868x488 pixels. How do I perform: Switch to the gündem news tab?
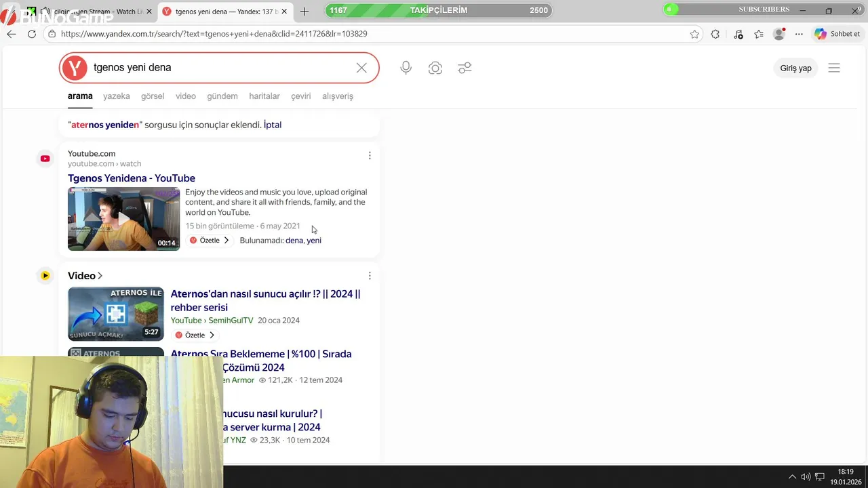coord(222,96)
